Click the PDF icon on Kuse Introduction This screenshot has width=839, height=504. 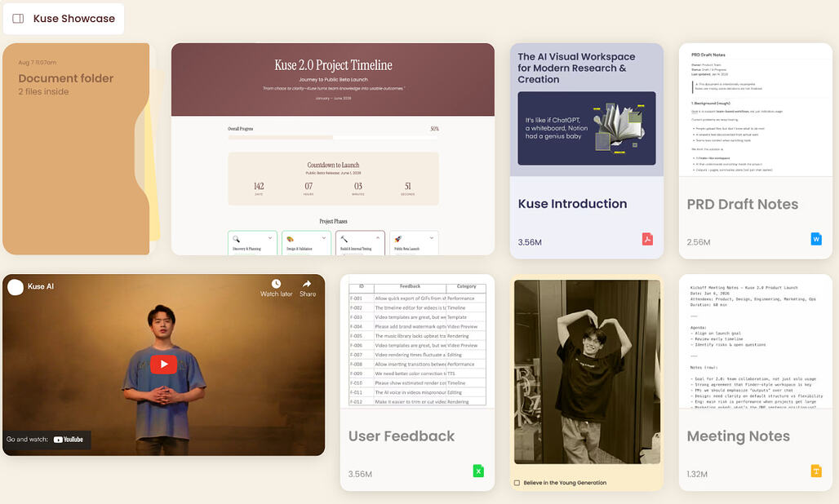click(x=647, y=239)
